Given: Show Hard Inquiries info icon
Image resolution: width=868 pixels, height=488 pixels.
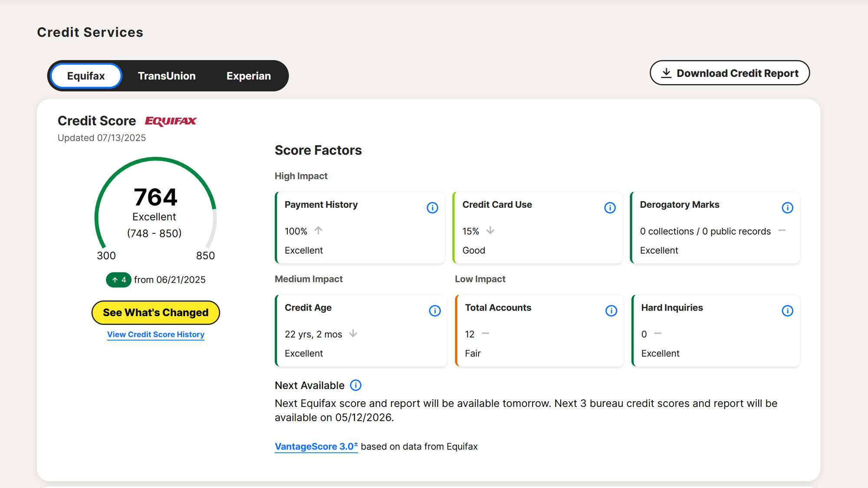Looking at the screenshot, I should [x=787, y=311].
